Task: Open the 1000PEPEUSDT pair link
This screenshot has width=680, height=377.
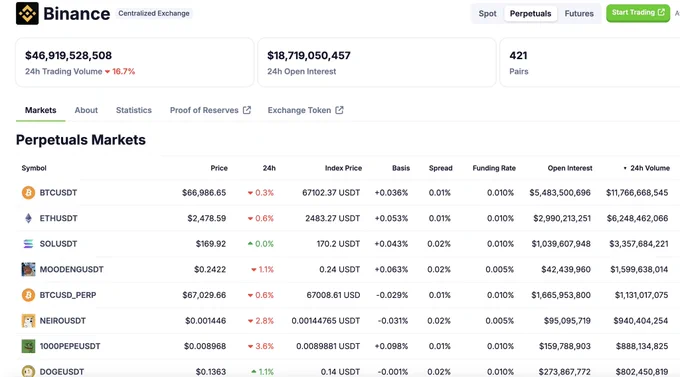Action: 70,346
